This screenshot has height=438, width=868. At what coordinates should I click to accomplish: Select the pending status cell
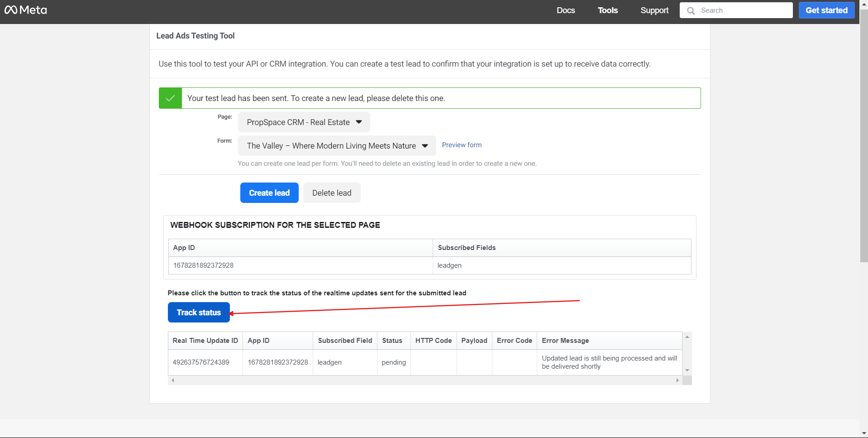pyautogui.click(x=394, y=362)
